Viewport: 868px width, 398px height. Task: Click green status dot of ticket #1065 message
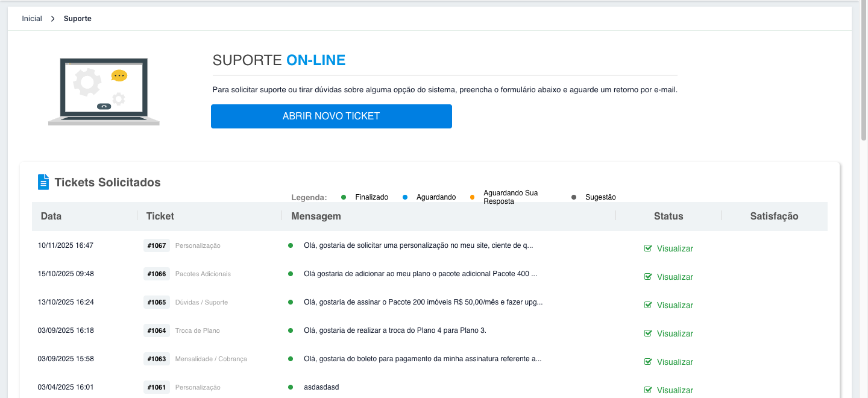coord(291,302)
